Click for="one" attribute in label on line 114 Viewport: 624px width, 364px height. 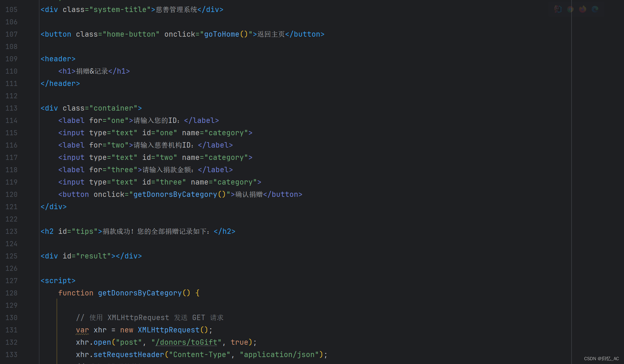point(109,120)
